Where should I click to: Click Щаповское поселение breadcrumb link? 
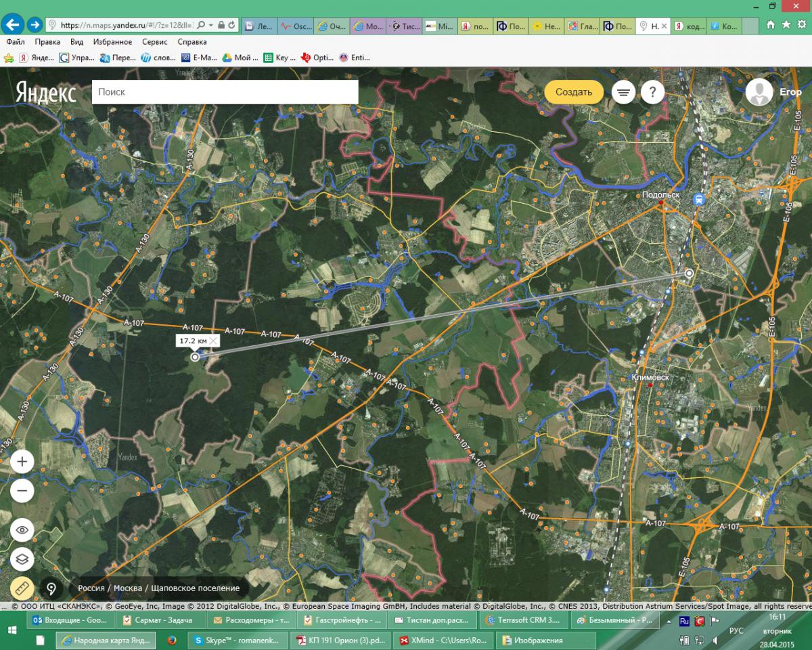(195, 588)
